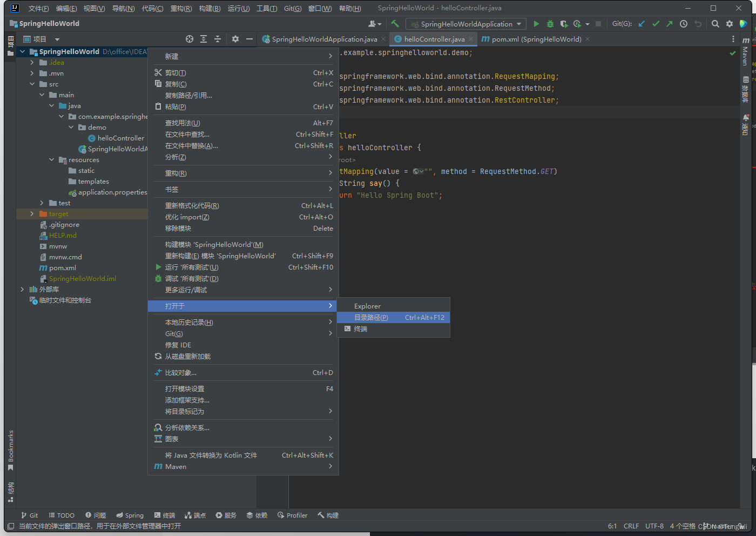Click the Search Everywhere magnifier icon
The height and width of the screenshot is (536, 756).
click(715, 24)
